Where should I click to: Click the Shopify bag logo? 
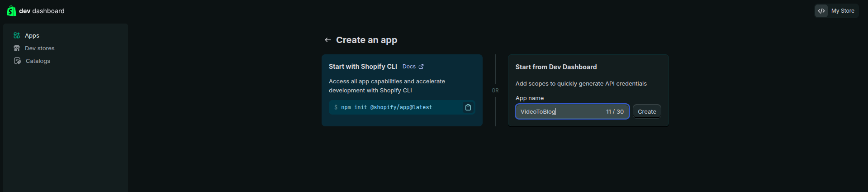pyautogui.click(x=11, y=11)
